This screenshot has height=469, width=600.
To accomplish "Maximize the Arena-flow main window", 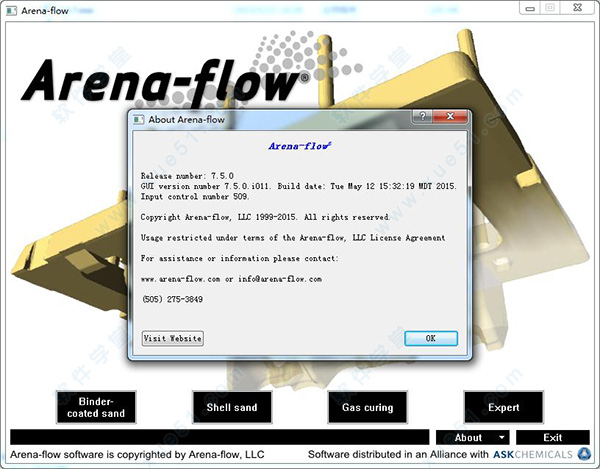I will tap(550, 8).
